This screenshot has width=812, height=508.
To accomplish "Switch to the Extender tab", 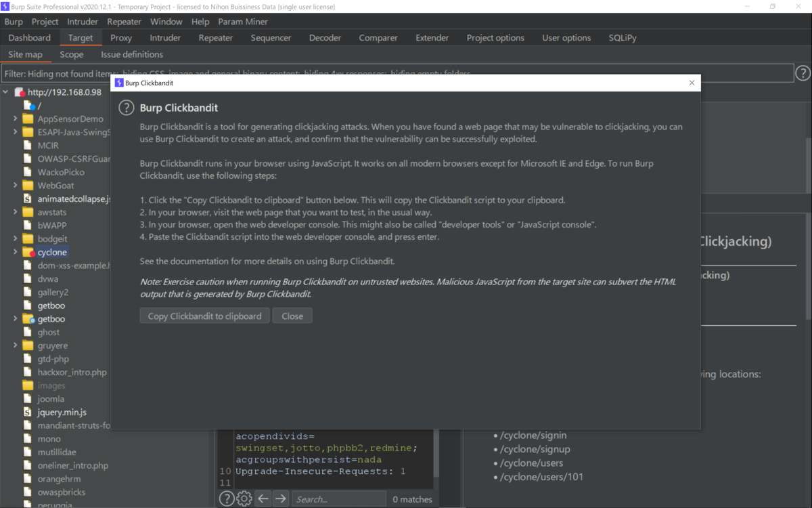I will tap(432, 38).
